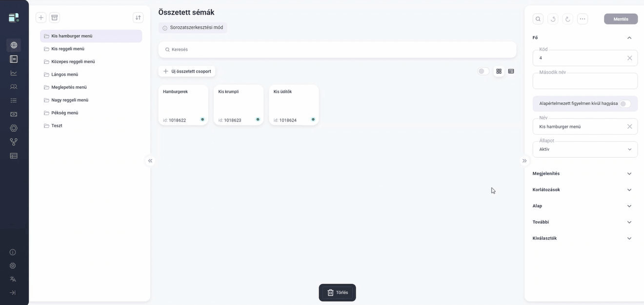Switch to list view icon
This screenshot has width=644, height=305.
click(511, 71)
